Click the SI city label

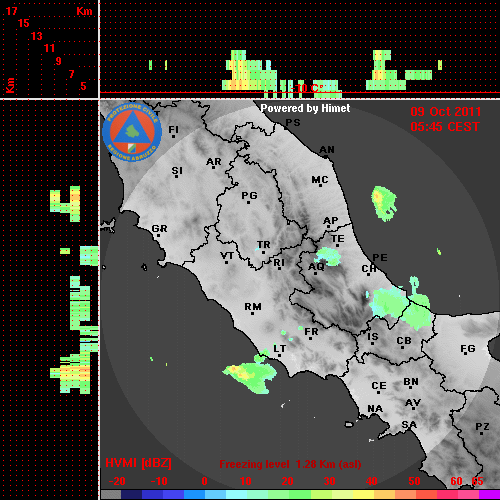point(177,171)
